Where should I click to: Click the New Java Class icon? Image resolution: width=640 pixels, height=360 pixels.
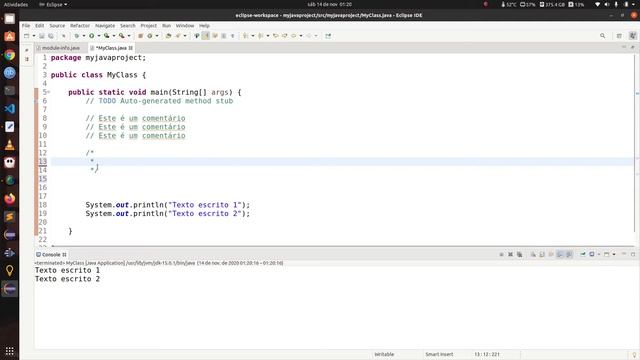(x=150, y=36)
